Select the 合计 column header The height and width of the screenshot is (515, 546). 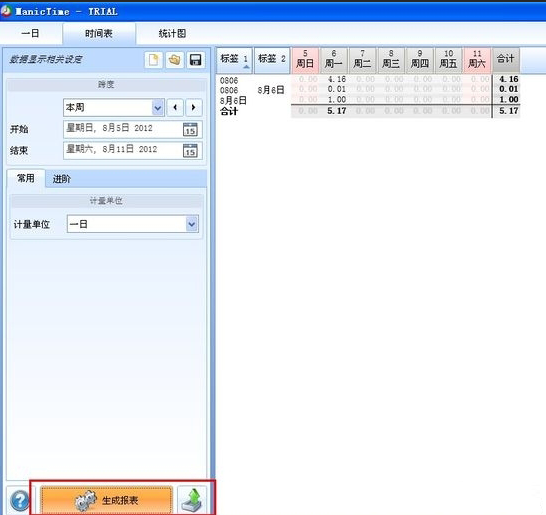click(x=506, y=60)
